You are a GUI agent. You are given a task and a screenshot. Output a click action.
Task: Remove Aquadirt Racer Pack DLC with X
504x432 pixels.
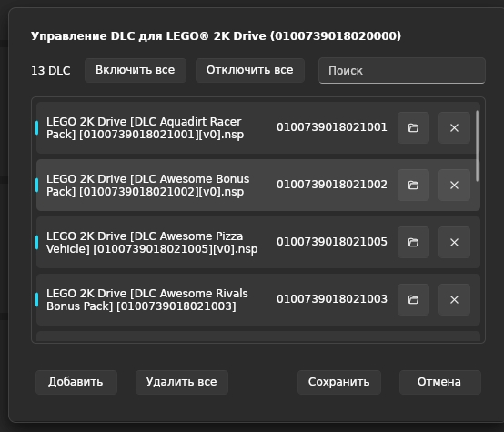coord(454,127)
